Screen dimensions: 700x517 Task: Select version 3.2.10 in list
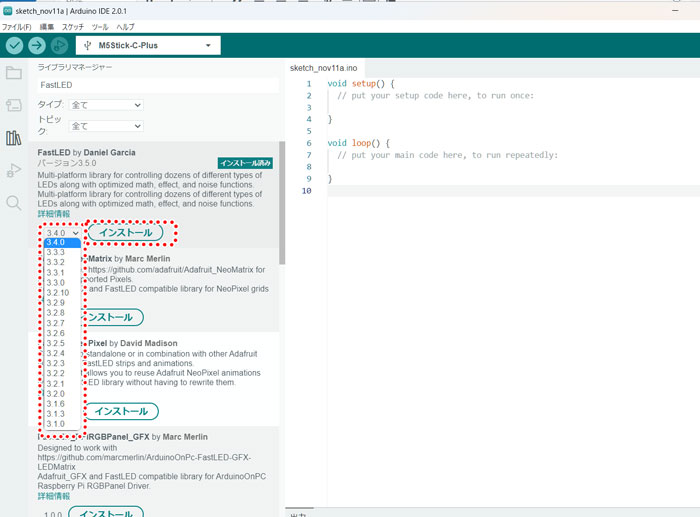click(62, 293)
